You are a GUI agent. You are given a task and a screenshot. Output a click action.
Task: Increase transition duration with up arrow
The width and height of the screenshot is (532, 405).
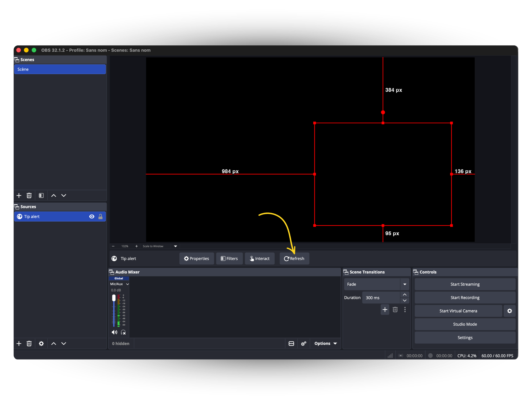click(x=405, y=295)
